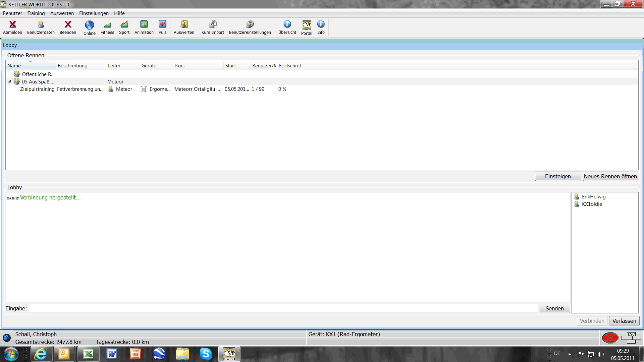Click the ESC key icon in status bar
This screenshot has height=362, width=644.
click(x=631, y=338)
